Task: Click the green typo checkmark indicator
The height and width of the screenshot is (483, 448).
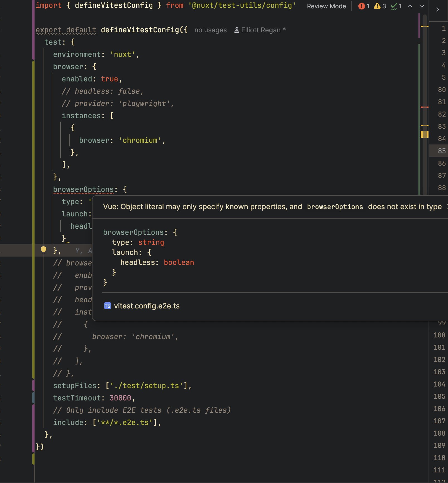Action: coord(396,6)
